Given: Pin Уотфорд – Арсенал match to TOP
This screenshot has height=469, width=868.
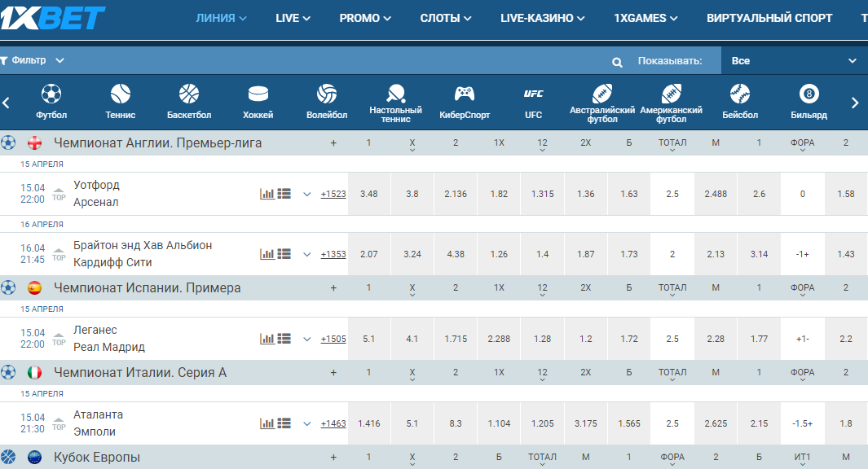Looking at the screenshot, I should (59, 194).
